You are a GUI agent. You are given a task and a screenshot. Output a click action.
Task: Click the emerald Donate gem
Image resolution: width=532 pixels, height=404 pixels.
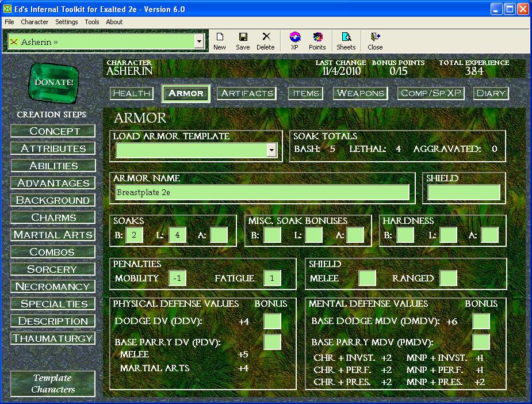[54, 82]
